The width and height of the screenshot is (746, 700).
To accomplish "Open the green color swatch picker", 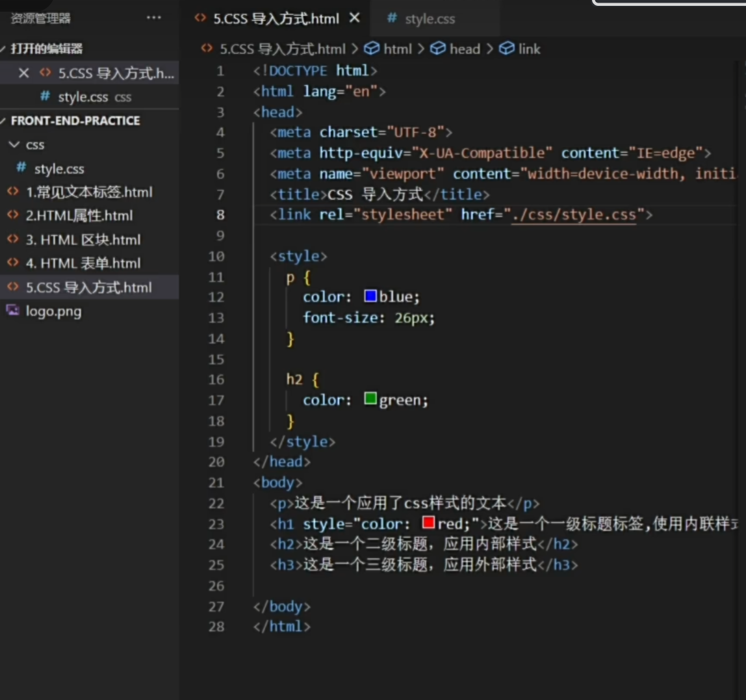I will click(370, 398).
